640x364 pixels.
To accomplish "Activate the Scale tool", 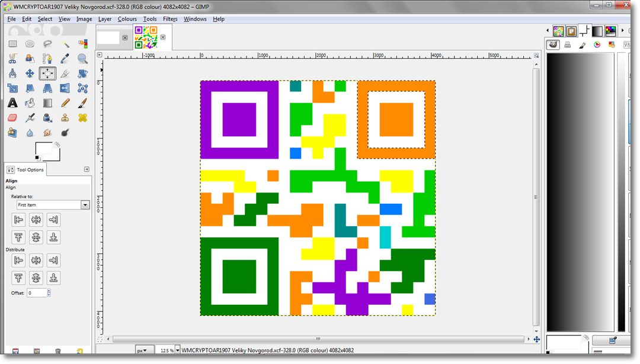I will tap(12, 88).
